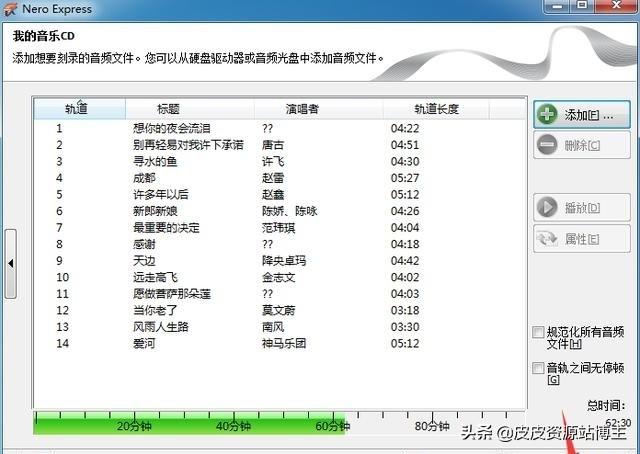Click the grayed Delete minus icon

click(547, 145)
